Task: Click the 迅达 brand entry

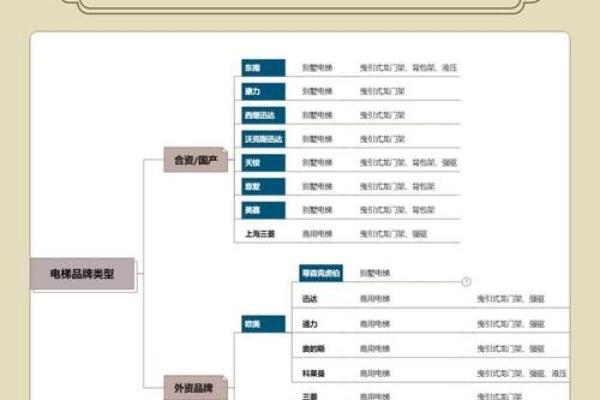Action: pyautogui.click(x=310, y=299)
